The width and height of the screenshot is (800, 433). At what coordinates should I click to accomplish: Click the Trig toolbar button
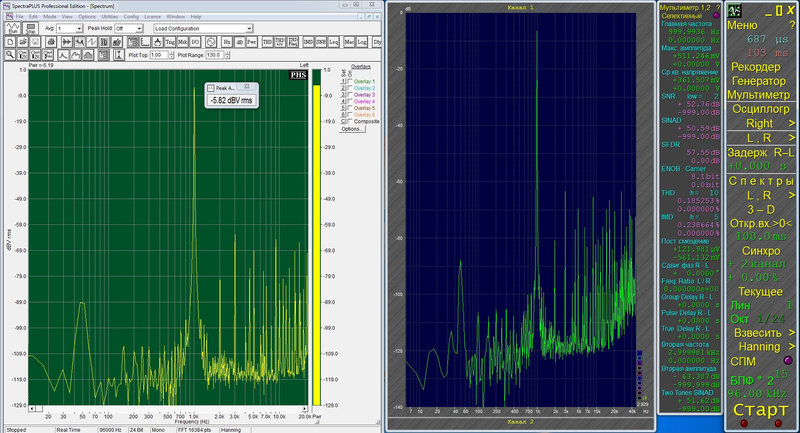170,42
